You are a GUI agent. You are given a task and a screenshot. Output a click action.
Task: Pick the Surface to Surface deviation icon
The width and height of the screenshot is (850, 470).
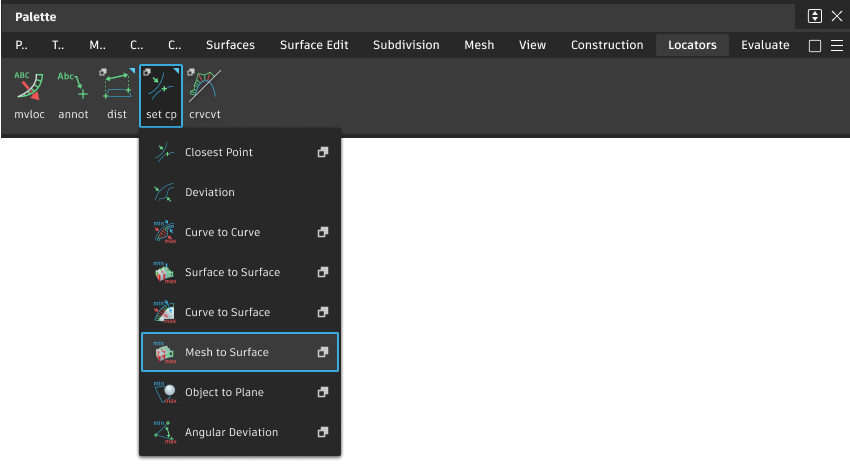pyautogui.click(x=165, y=272)
